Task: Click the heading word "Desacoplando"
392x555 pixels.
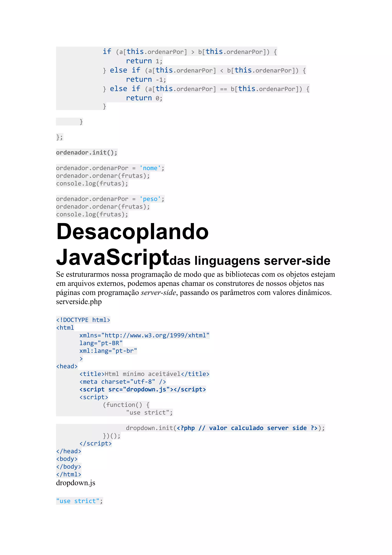Action: tap(132, 232)
